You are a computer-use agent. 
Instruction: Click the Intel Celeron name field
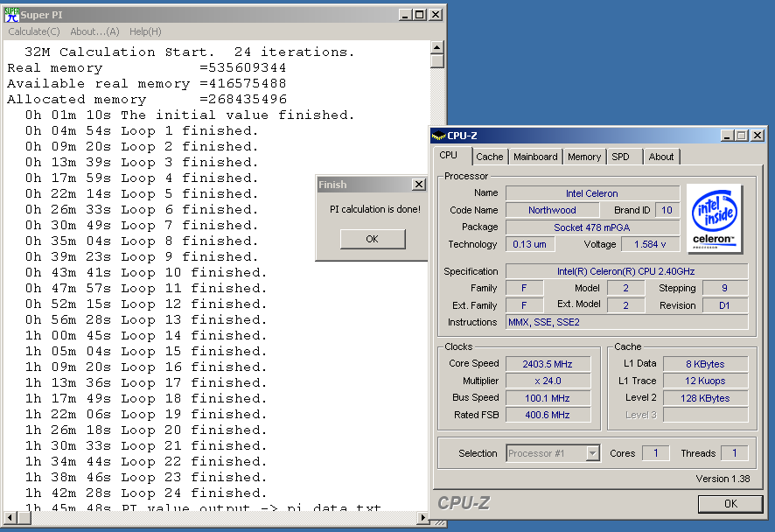point(592,193)
